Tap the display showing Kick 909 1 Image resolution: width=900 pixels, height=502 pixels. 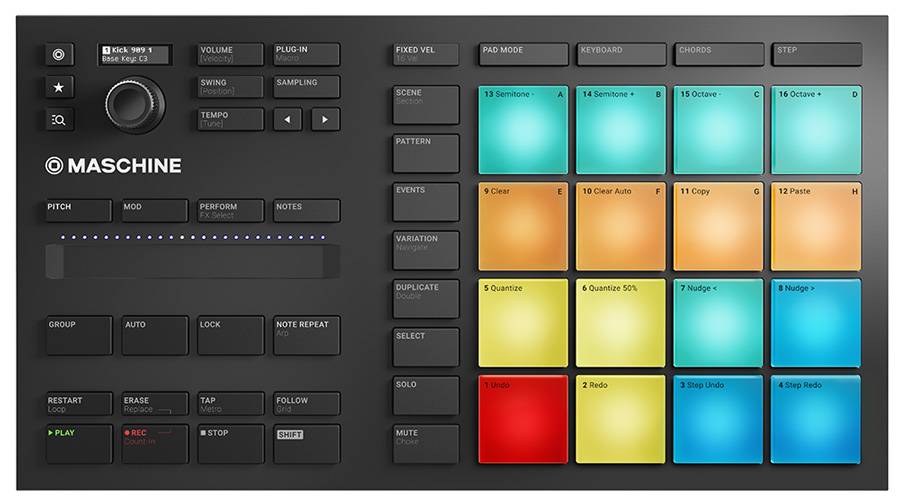click(x=135, y=55)
